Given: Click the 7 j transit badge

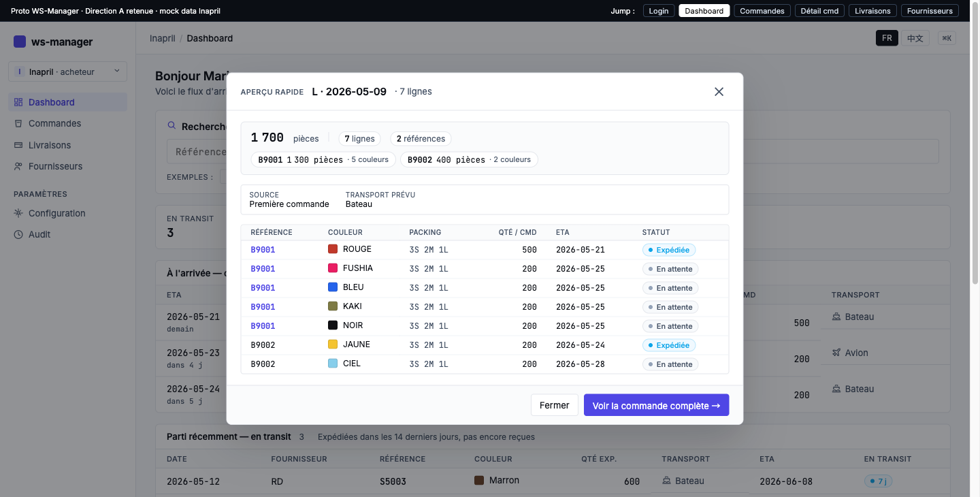Looking at the screenshot, I should tap(879, 481).
